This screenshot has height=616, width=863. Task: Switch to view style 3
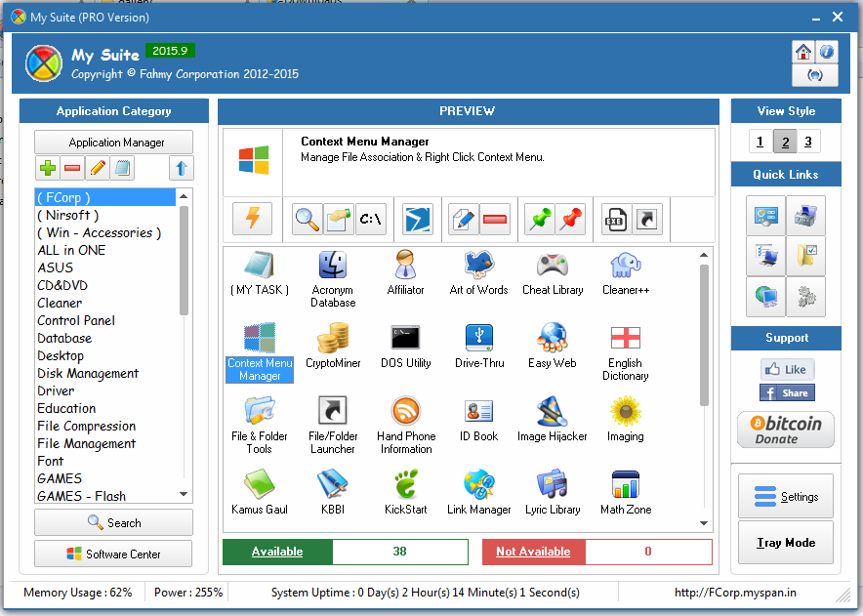click(808, 143)
